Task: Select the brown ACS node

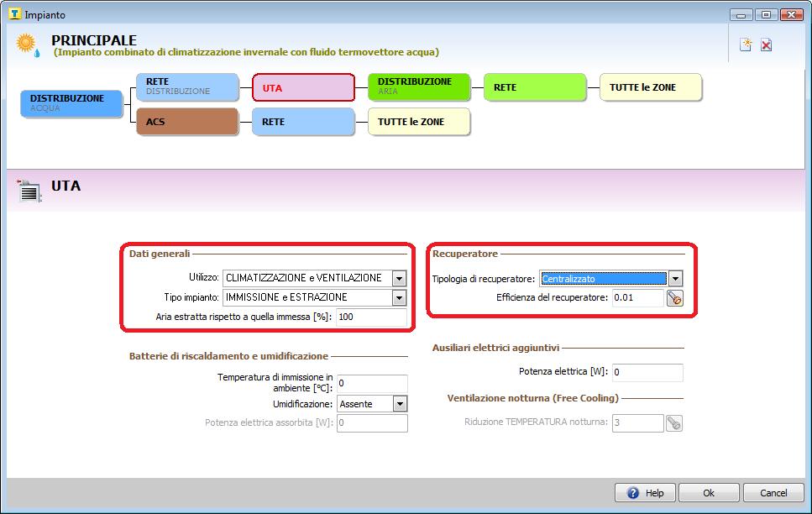Action: coord(187,122)
